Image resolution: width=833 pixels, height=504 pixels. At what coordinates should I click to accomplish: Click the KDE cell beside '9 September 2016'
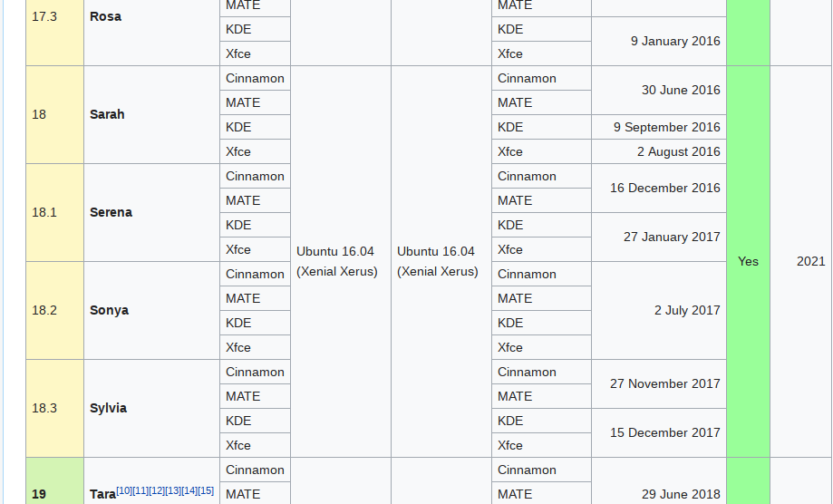click(x=541, y=127)
